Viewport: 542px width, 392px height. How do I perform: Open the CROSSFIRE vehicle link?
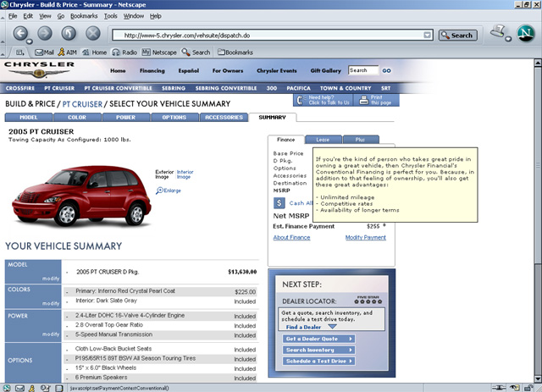click(20, 88)
